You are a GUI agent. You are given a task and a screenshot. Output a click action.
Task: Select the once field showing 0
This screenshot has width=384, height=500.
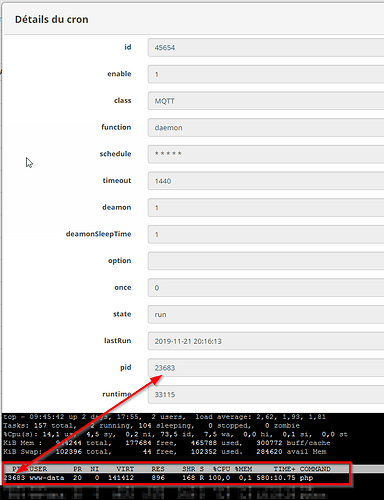[266, 287]
